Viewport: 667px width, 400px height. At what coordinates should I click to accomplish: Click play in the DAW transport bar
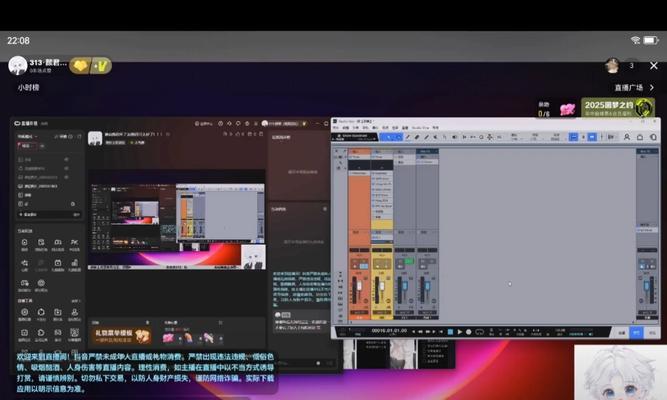[x=459, y=331]
